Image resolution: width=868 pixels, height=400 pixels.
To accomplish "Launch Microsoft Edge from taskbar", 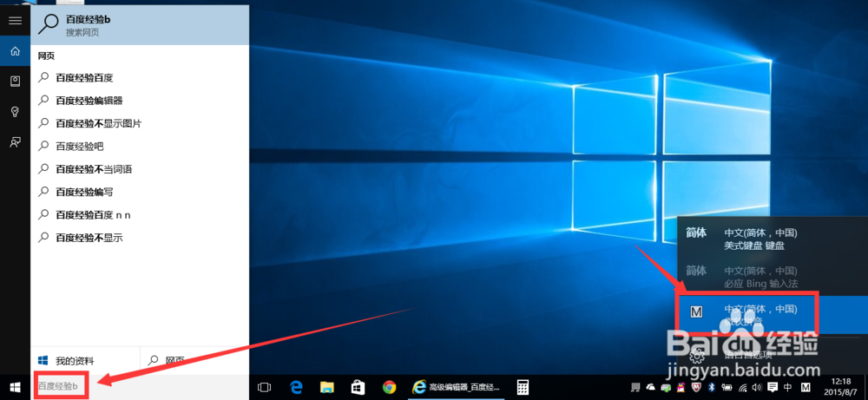I will [298, 387].
